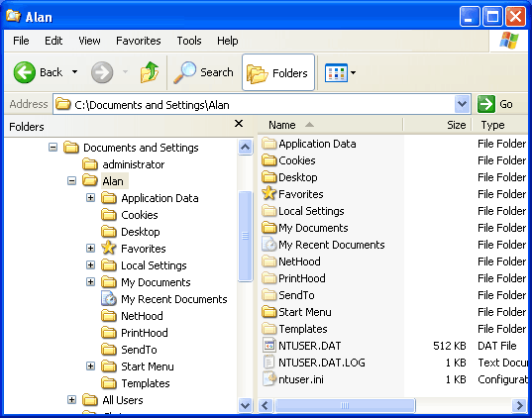Collapse Documents and Settings tree node
This screenshot has height=418, width=532.
pyautogui.click(x=53, y=148)
